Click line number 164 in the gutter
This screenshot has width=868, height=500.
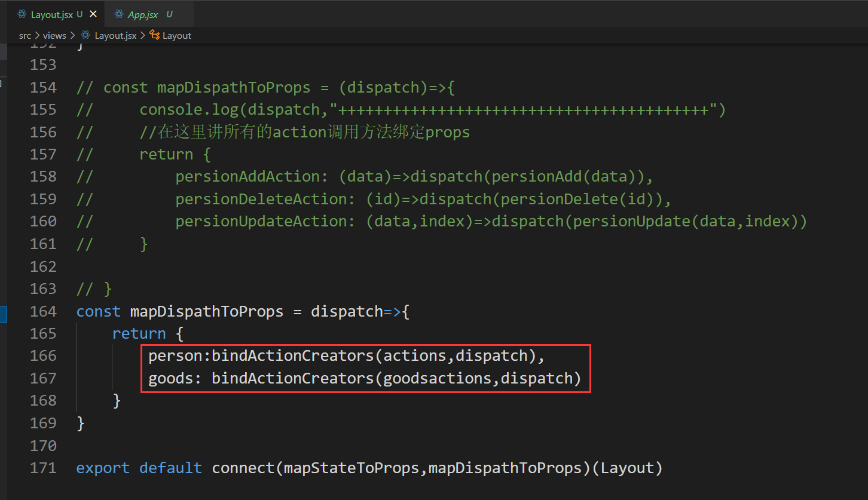(43, 311)
